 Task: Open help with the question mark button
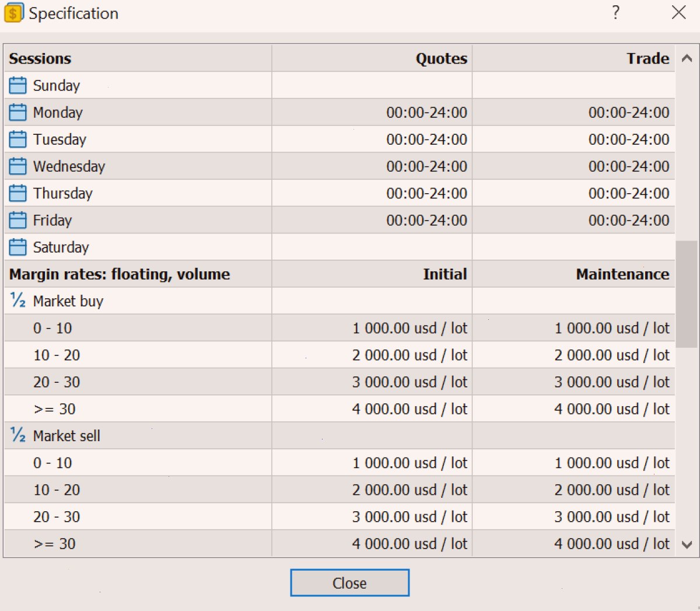pyautogui.click(x=616, y=12)
